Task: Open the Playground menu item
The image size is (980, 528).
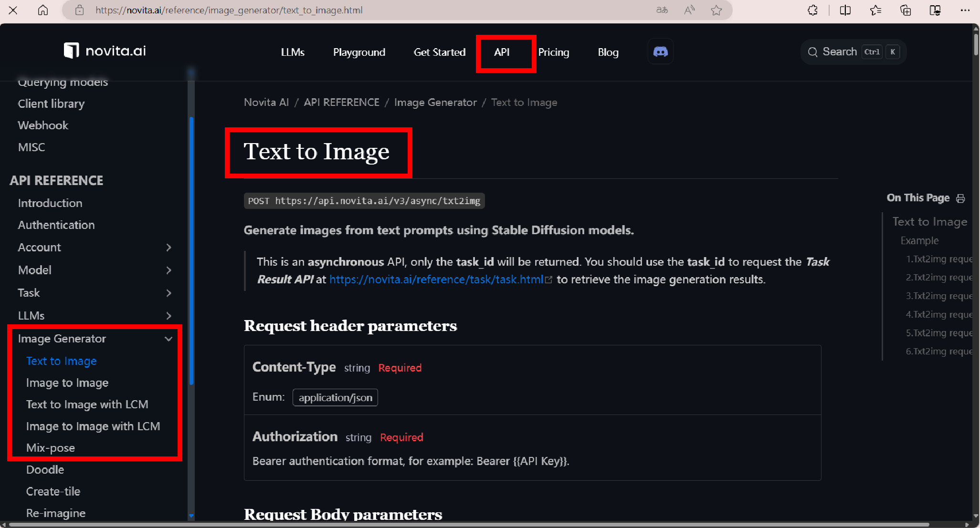Action: pyautogui.click(x=359, y=52)
